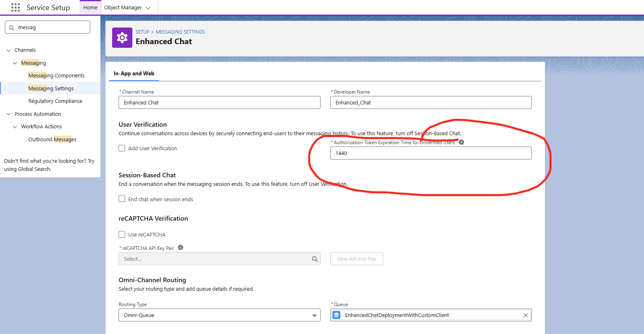The width and height of the screenshot is (644, 334).
Task: Open Regulatory Compliance setup page
Action: [55, 101]
